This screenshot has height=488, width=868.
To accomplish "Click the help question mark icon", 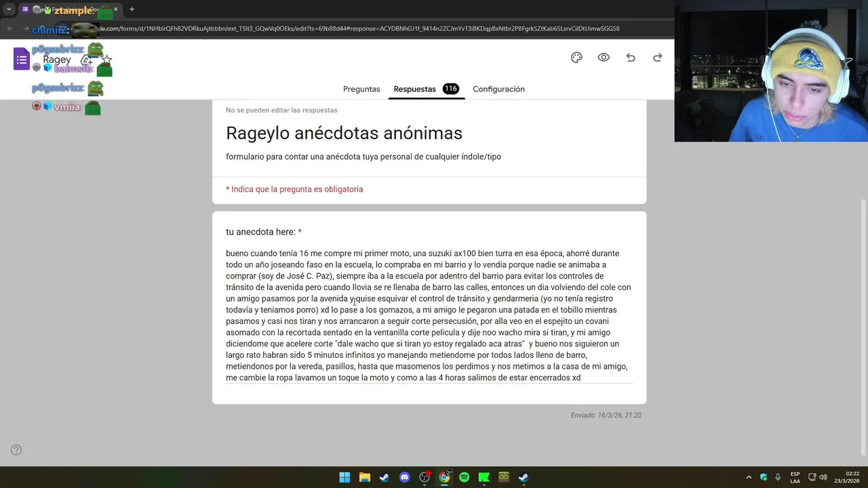I will [16, 450].
